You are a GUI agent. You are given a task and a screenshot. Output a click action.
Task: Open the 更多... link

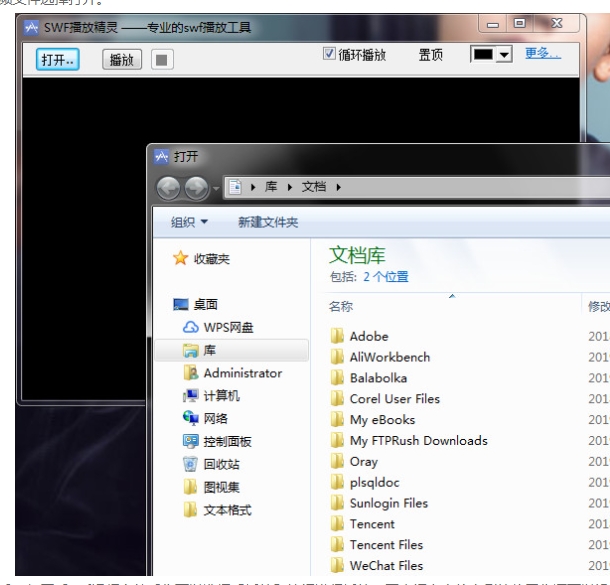pos(543,53)
